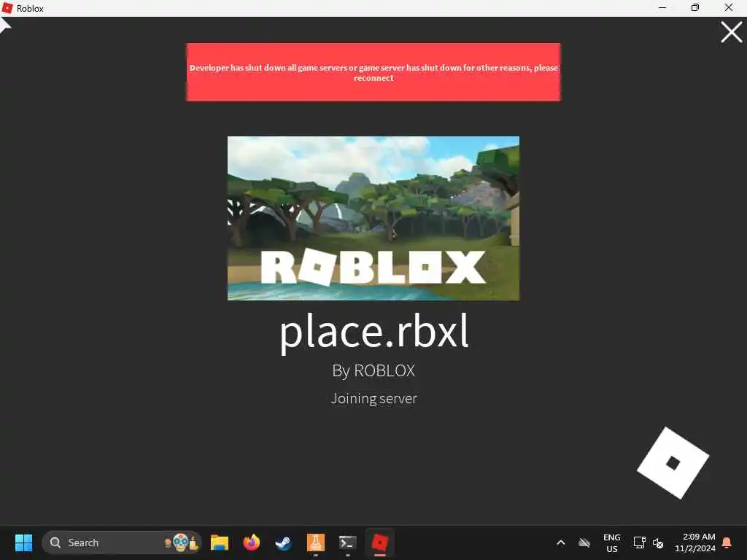The height and width of the screenshot is (560, 747).
Task: Click the red server shutdown error banner
Action: point(373,72)
